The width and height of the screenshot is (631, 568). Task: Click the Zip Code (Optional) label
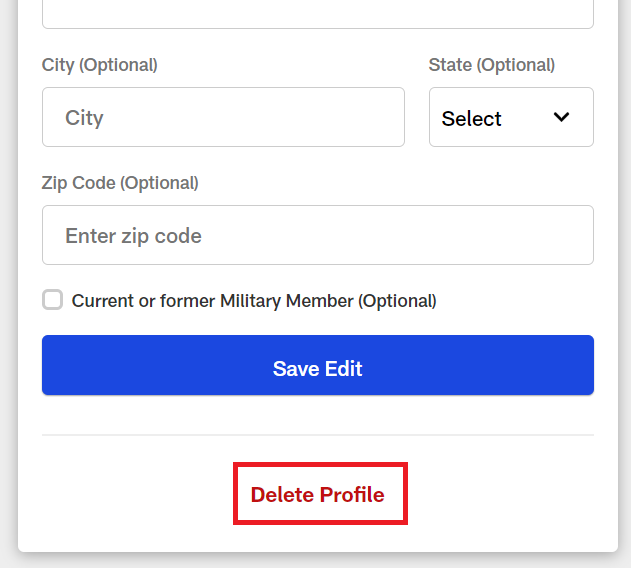[120, 183]
